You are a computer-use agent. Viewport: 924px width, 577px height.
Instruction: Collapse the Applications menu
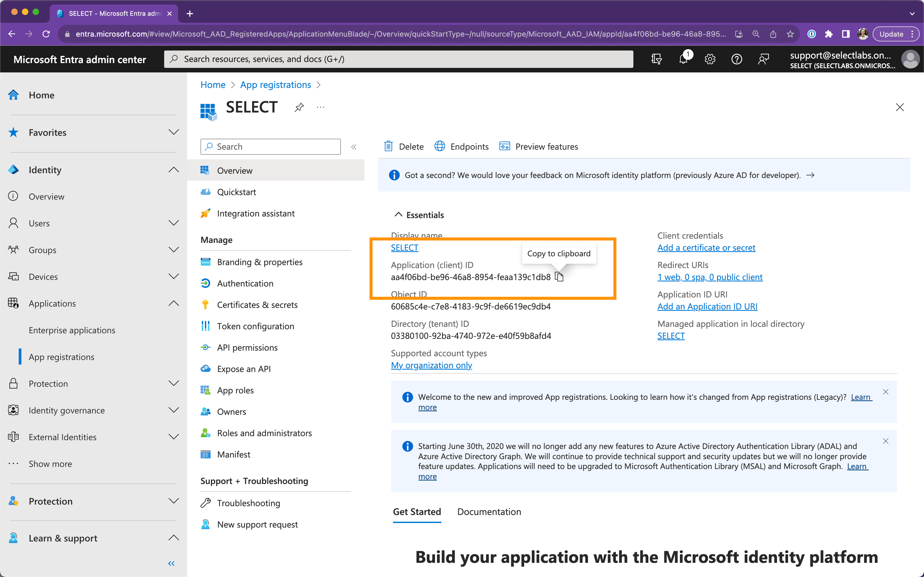coord(174,303)
